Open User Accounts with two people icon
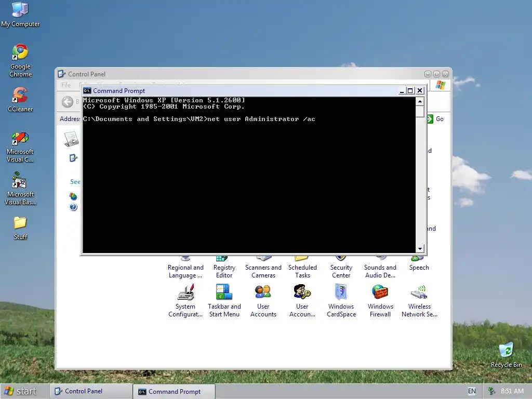Viewport: 532px width, 399px height. 263,301
